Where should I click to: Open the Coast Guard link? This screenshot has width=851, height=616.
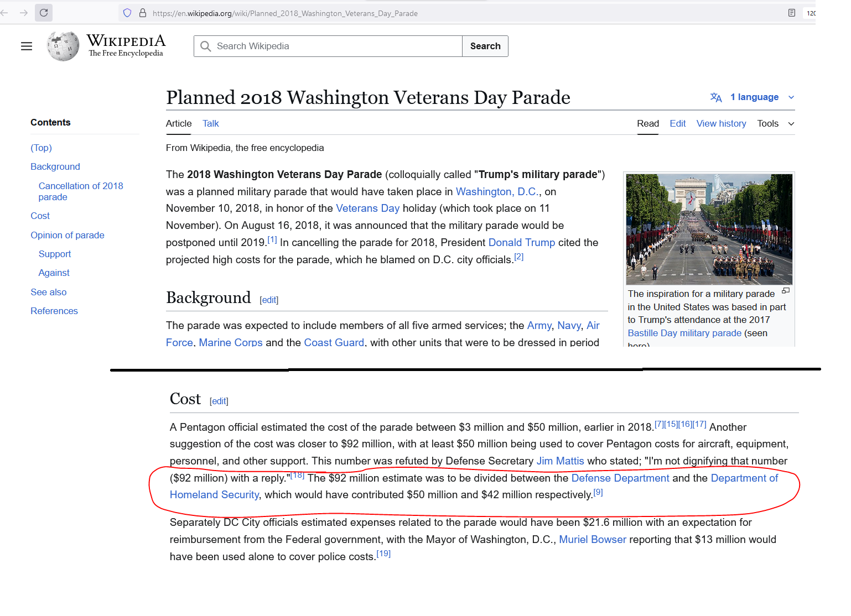pyautogui.click(x=334, y=343)
